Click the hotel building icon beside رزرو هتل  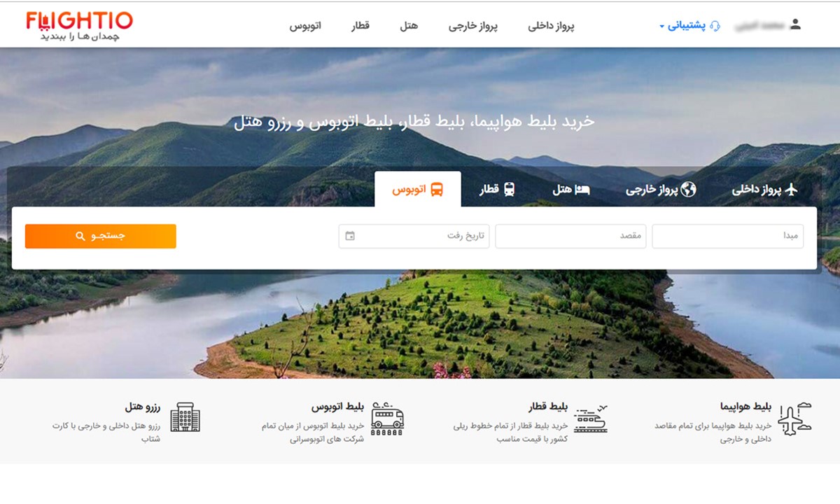tap(185, 417)
